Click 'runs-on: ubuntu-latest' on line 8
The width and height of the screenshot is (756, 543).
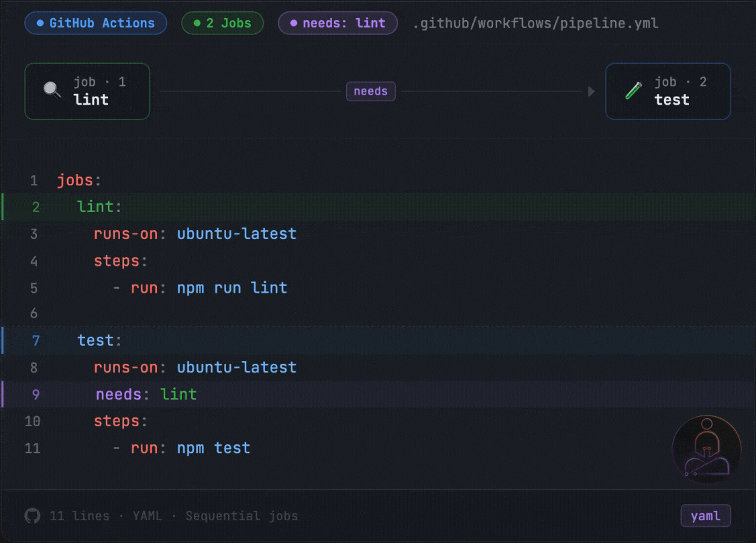(195, 367)
